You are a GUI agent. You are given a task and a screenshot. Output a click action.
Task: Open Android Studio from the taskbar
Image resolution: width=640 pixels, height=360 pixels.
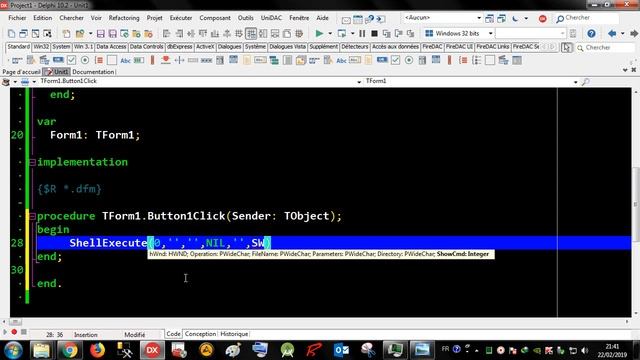(287, 350)
